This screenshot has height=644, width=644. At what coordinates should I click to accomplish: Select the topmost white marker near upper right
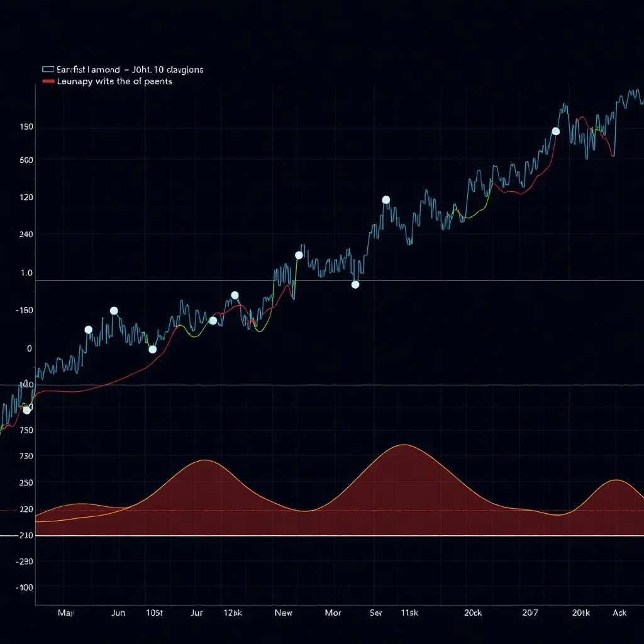pos(555,131)
